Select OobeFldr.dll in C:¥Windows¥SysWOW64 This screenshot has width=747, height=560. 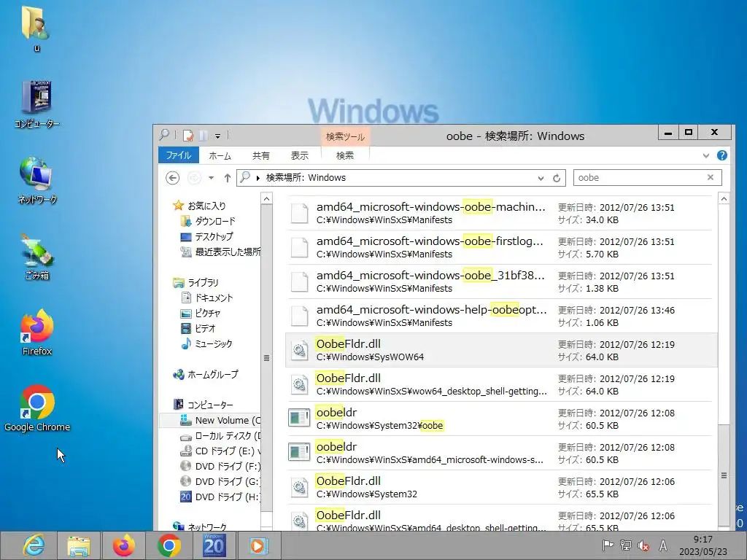point(500,350)
